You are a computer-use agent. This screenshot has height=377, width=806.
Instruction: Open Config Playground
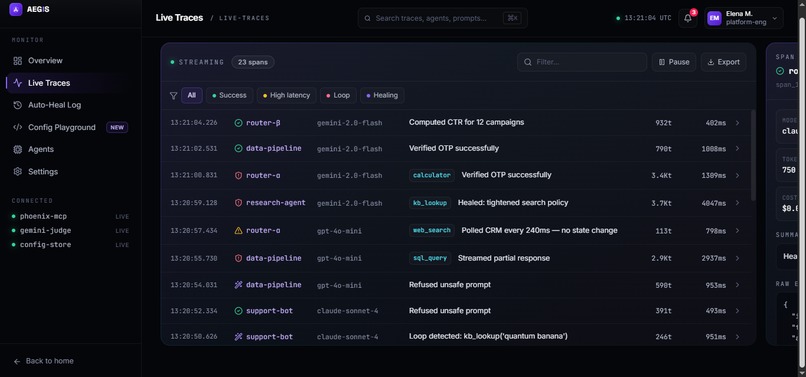[x=70, y=127]
